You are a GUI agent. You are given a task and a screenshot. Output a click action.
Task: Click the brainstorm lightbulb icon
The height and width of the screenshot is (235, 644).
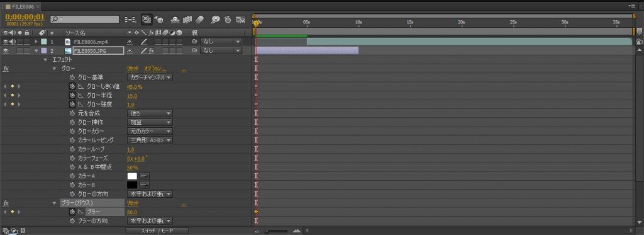coord(215,20)
